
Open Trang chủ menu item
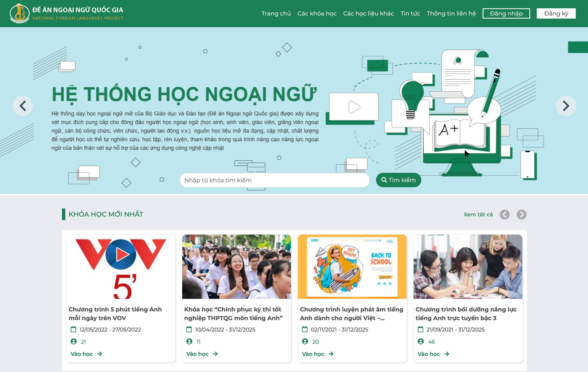coord(276,14)
